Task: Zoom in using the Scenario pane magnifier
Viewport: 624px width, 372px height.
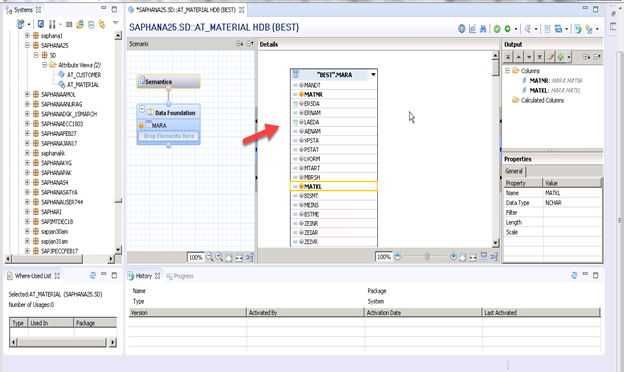Action: coord(219,257)
